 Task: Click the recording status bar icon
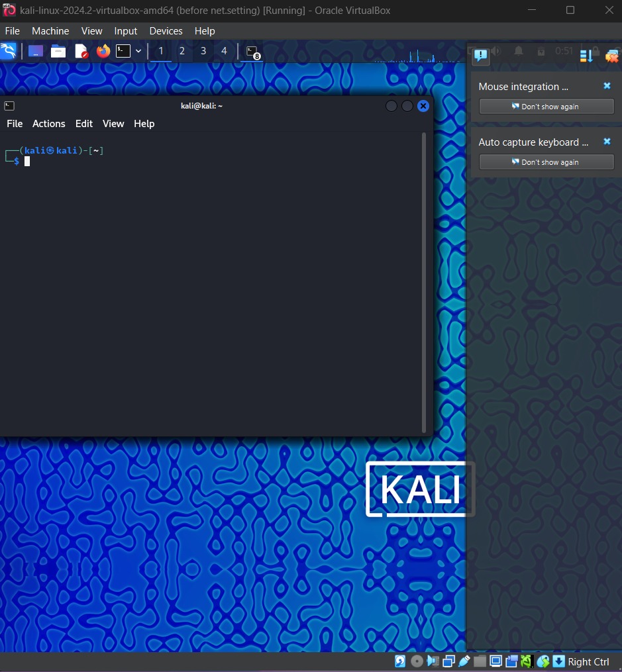pyautogui.click(x=511, y=661)
